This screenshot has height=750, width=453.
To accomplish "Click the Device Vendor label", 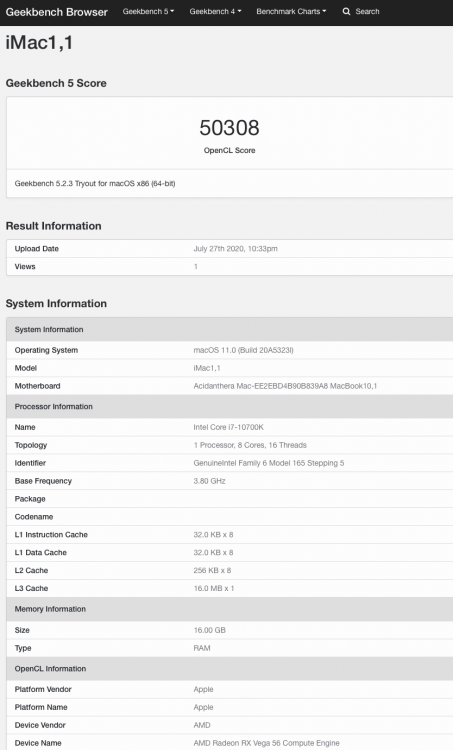I will click(x=40, y=725).
